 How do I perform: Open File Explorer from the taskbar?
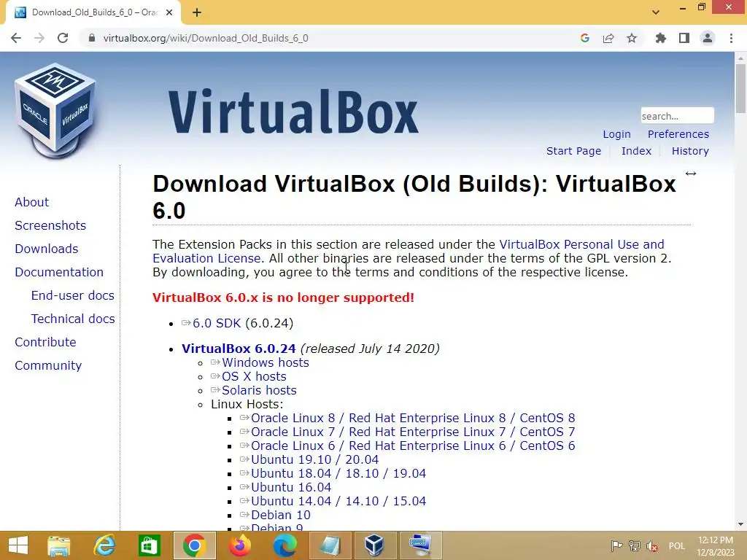59,545
